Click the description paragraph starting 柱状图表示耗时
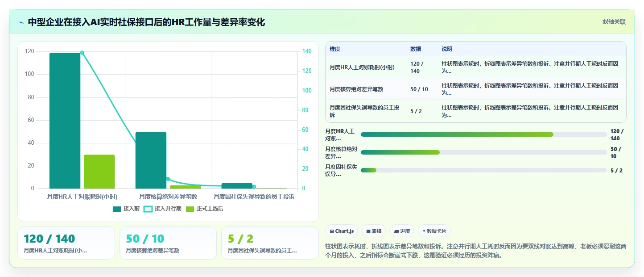This screenshot has width=644, height=277. click(x=476, y=251)
